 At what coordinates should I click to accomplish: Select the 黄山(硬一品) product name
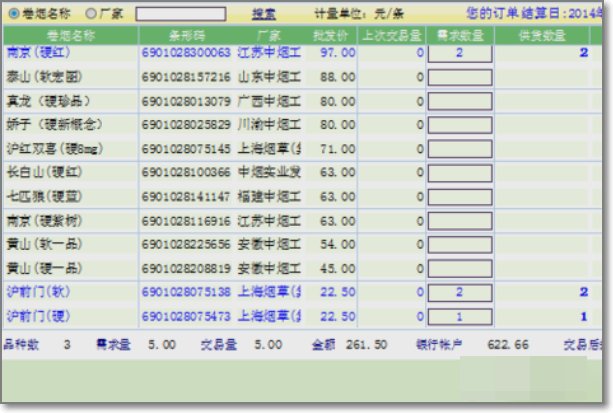point(44,269)
